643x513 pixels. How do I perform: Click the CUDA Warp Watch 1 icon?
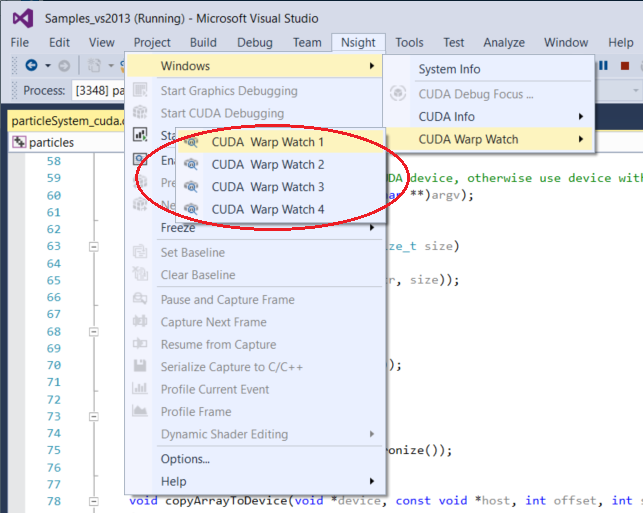pyautogui.click(x=191, y=142)
